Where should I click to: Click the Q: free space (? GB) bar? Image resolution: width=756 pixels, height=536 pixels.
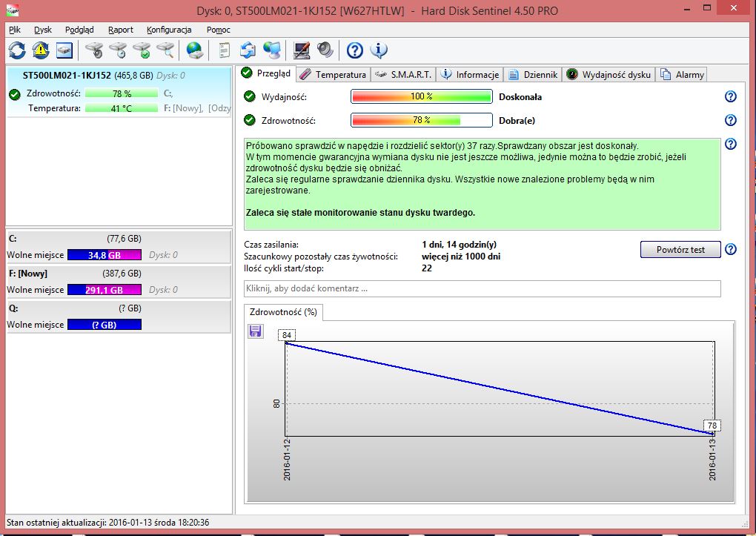click(x=105, y=325)
